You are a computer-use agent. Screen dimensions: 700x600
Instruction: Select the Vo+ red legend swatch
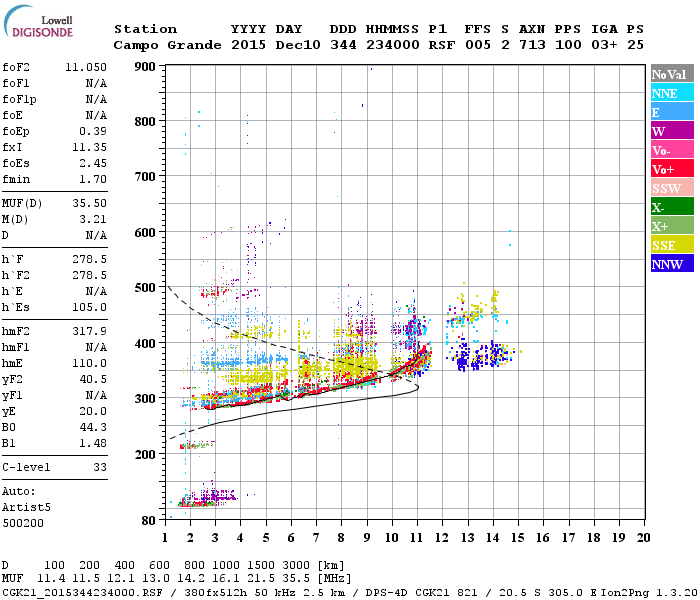(672, 169)
